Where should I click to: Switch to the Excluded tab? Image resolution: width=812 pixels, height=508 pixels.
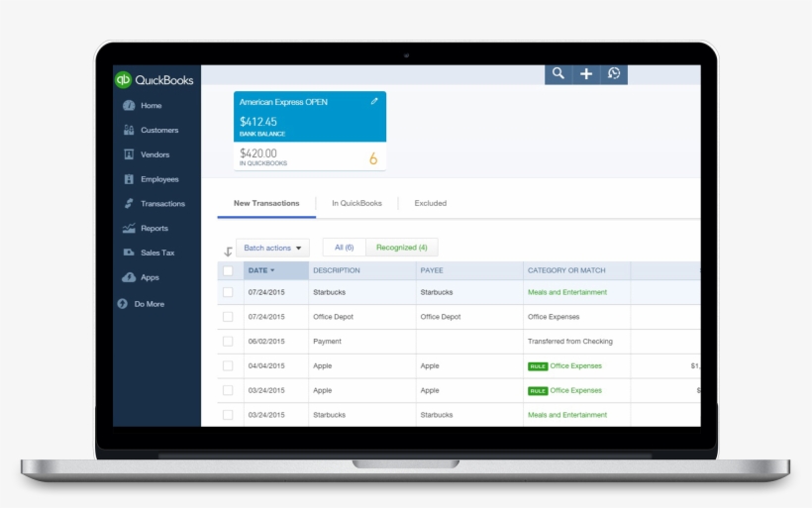click(x=431, y=204)
